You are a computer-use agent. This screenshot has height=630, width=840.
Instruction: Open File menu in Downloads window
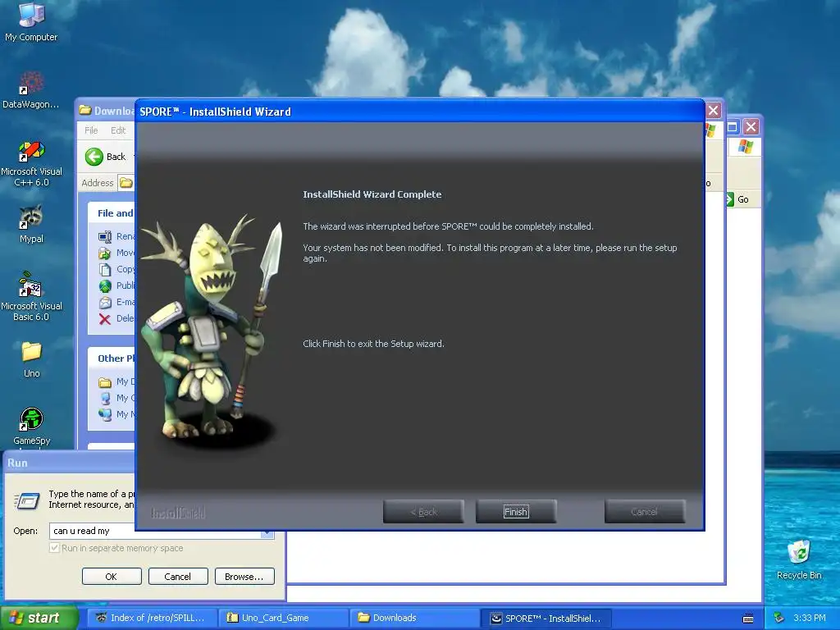[x=91, y=130]
